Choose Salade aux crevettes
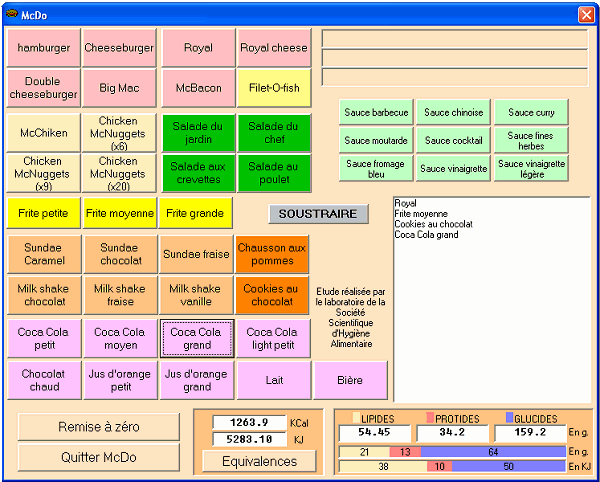 tap(198, 173)
